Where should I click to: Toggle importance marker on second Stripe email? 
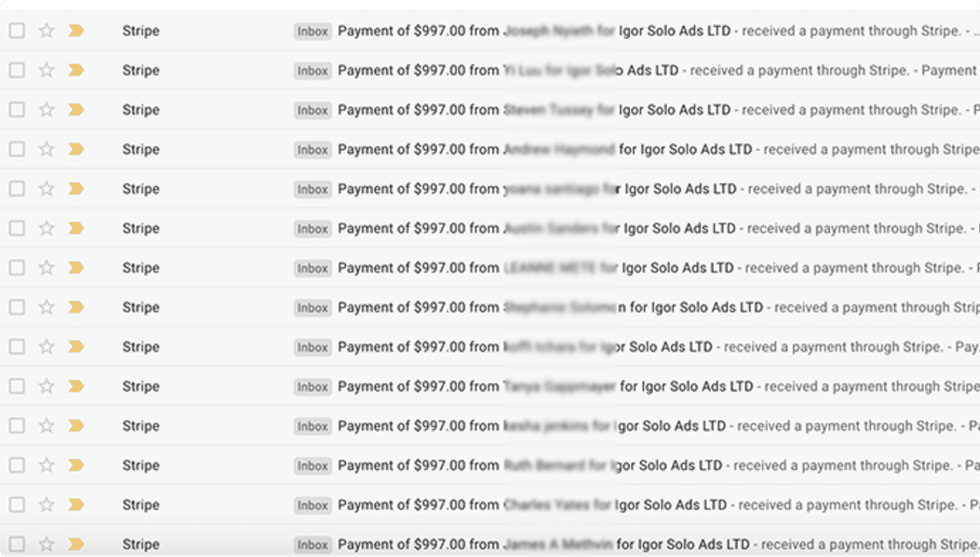click(x=76, y=70)
